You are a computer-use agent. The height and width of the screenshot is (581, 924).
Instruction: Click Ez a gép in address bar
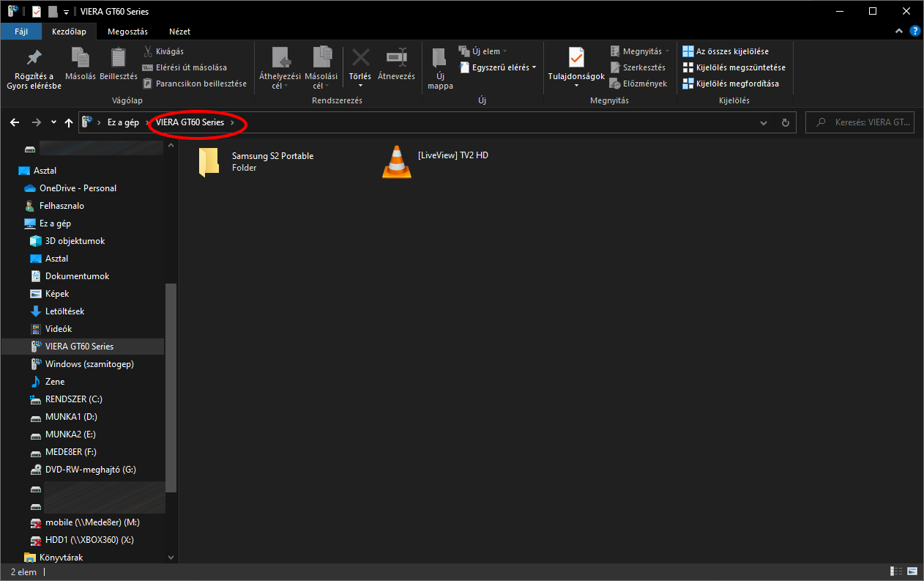pyautogui.click(x=123, y=122)
